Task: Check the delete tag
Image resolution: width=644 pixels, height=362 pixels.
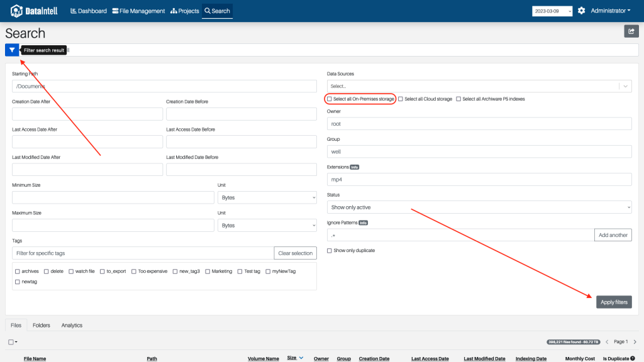Action: tap(47, 271)
